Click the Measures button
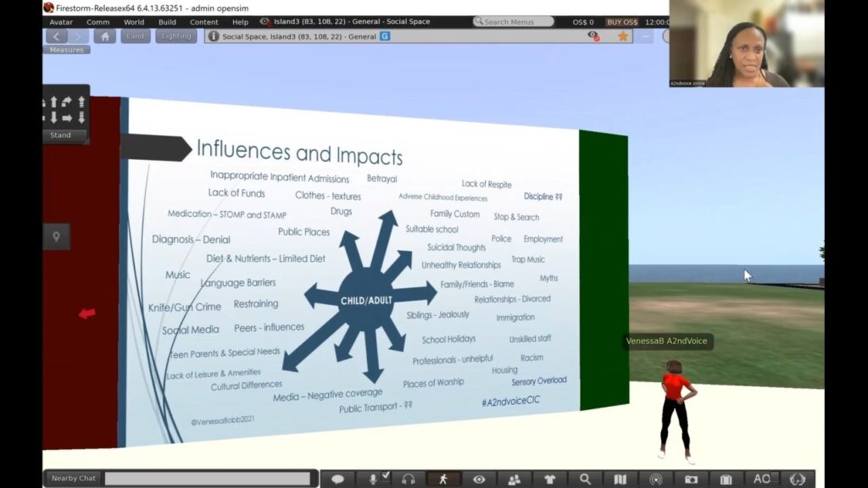868x488 pixels. (x=66, y=50)
